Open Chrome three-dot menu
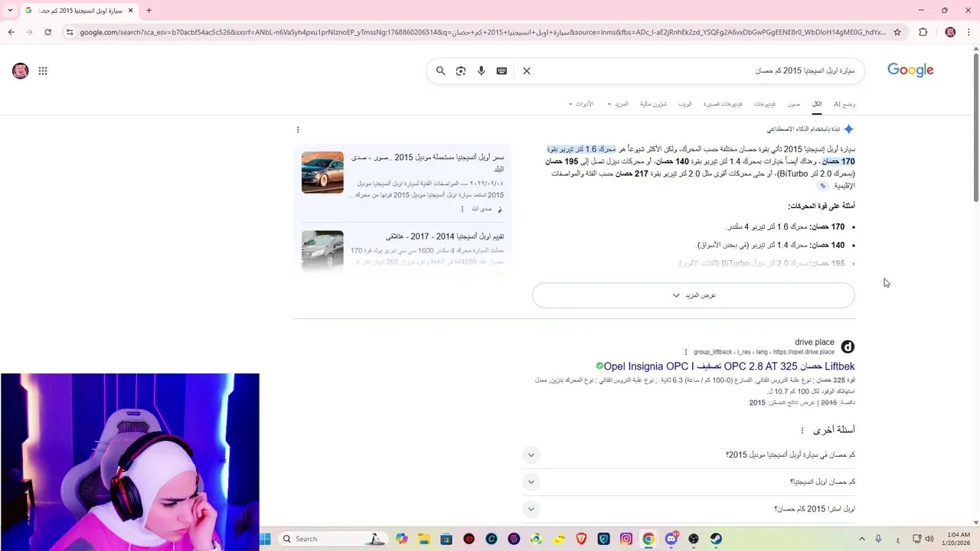The width and height of the screenshot is (980, 551). coord(969,32)
